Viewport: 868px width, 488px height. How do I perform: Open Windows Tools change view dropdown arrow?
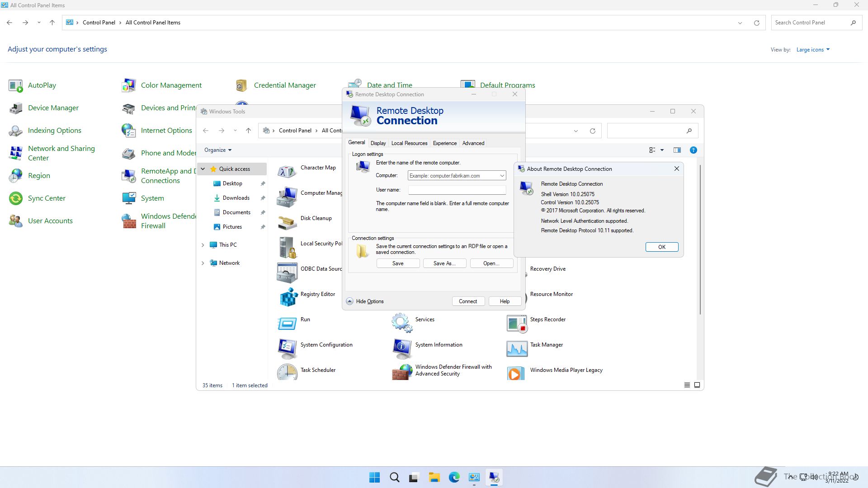pos(662,150)
